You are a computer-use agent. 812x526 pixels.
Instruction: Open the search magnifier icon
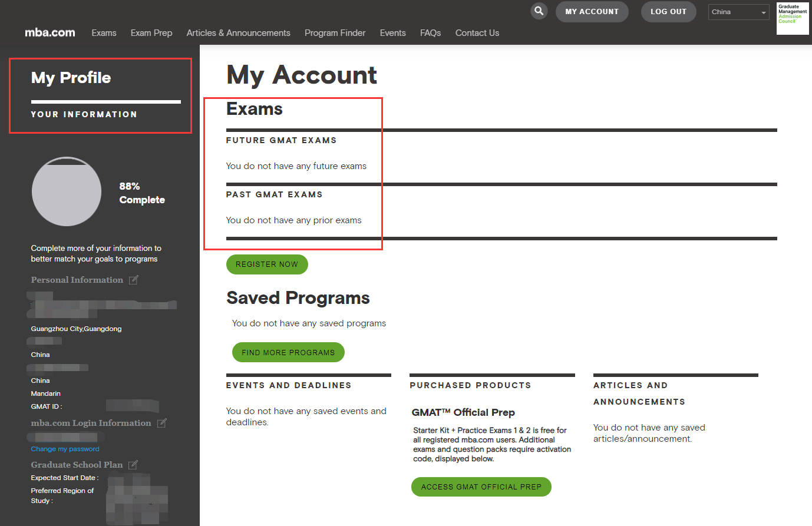pyautogui.click(x=539, y=11)
